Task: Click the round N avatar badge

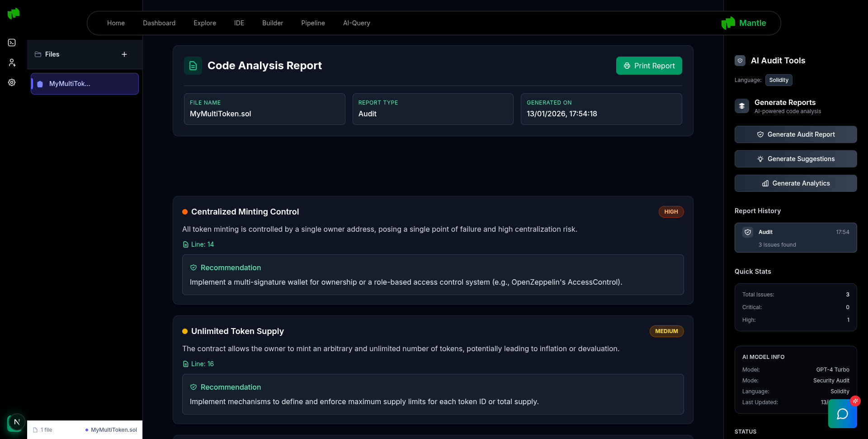Action: coord(17,422)
